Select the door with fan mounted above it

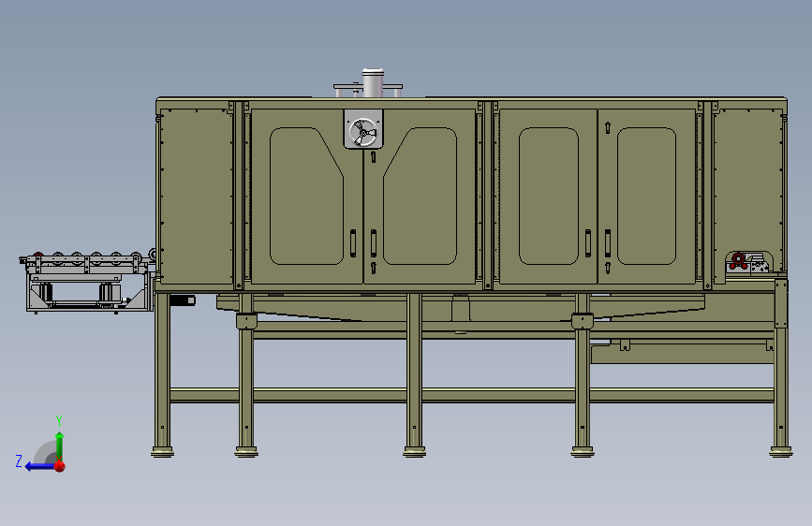pos(306,197)
